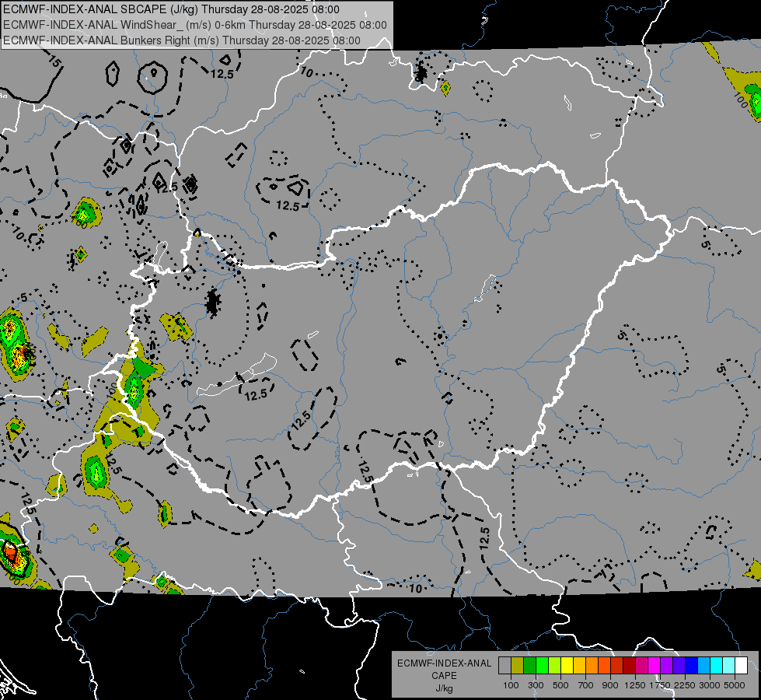Click the SBCAPE (J/kg) title line
Viewport: 761px width, 700px height.
(x=171, y=9)
